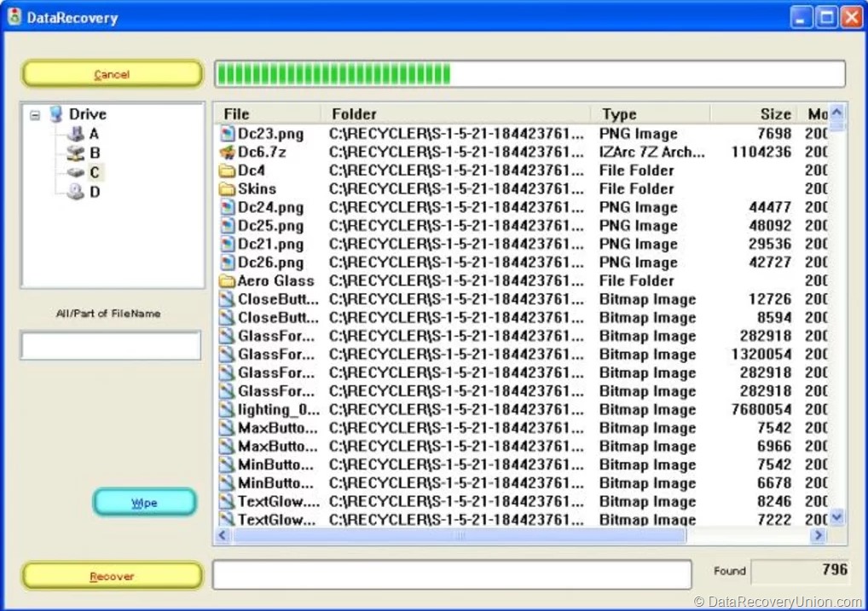Click the horizontal scrollbar right arrow

click(819, 535)
